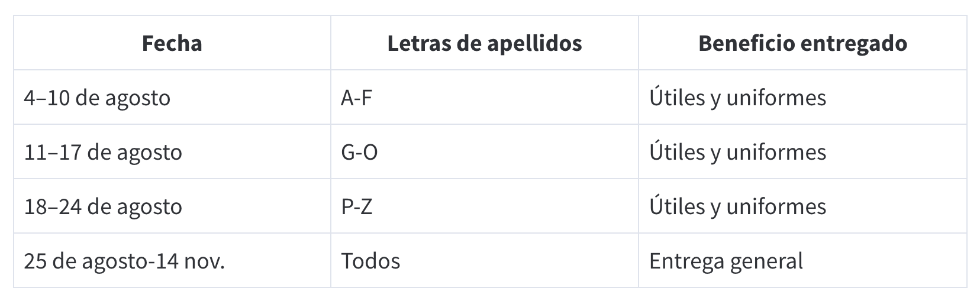980x304 pixels.
Task: Select the P-Z surname letters cell
Action: point(485,206)
